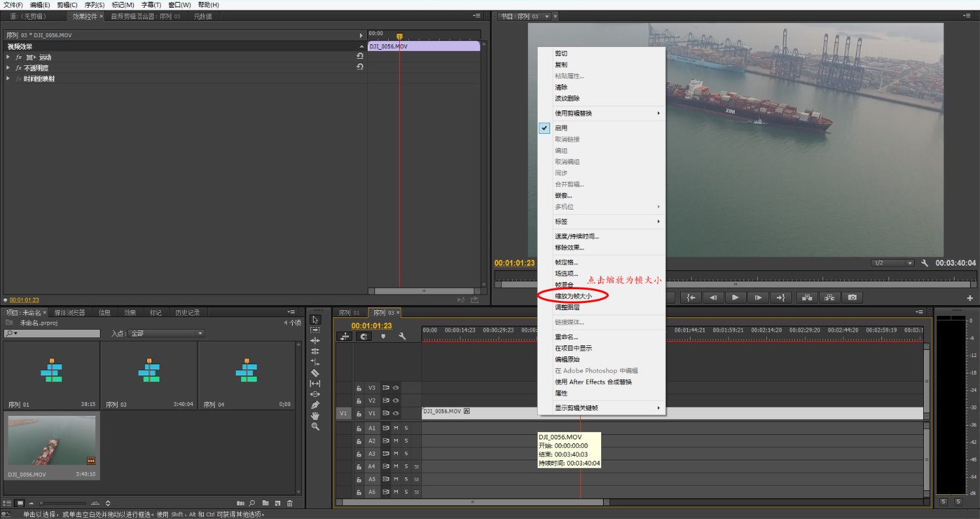The height and width of the screenshot is (519, 980).
Task: Play the program monitor
Action: click(736, 298)
